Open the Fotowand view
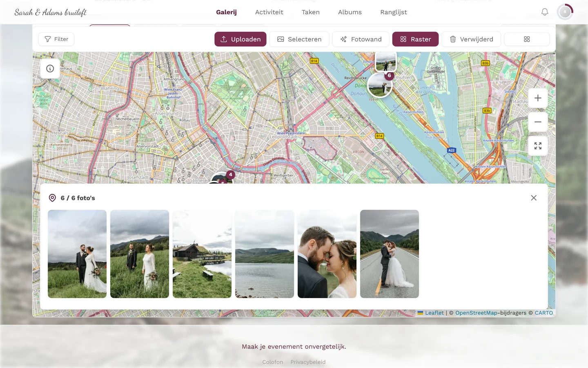The height and width of the screenshot is (368, 588). click(x=361, y=39)
